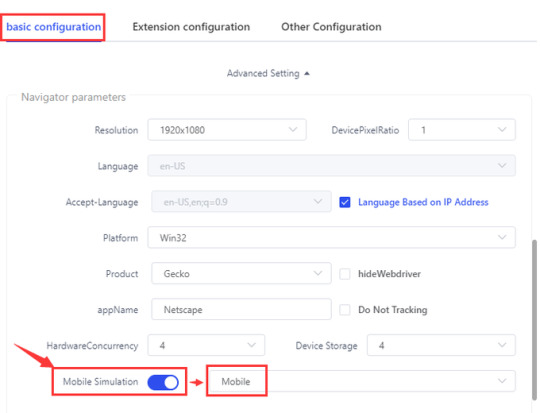Switch to Other Configuration tab
Image resolution: width=540 pixels, height=413 pixels.
[331, 27]
